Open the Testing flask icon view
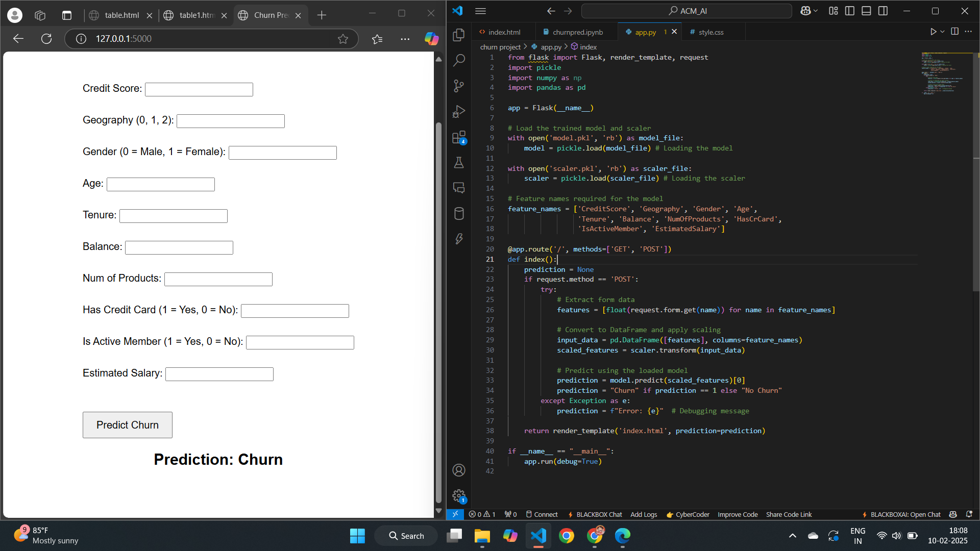The width and height of the screenshot is (980, 551). coord(458,162)
